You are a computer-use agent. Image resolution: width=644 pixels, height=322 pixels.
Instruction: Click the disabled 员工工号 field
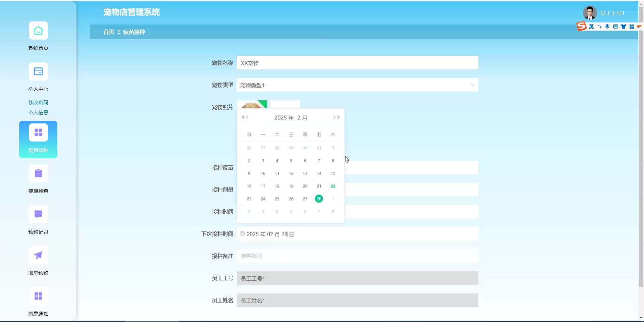click(357, 278)
